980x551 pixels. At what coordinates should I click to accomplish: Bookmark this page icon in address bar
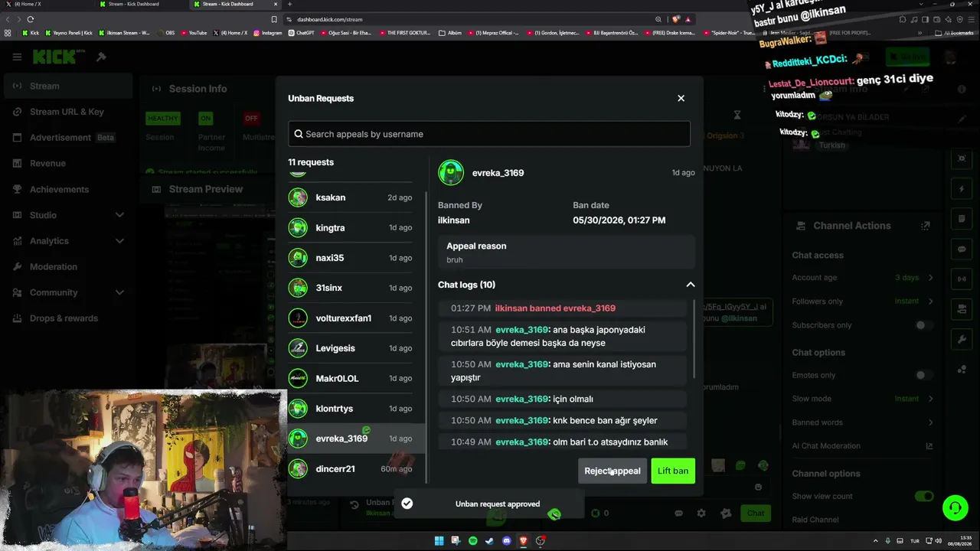(274, 19)
